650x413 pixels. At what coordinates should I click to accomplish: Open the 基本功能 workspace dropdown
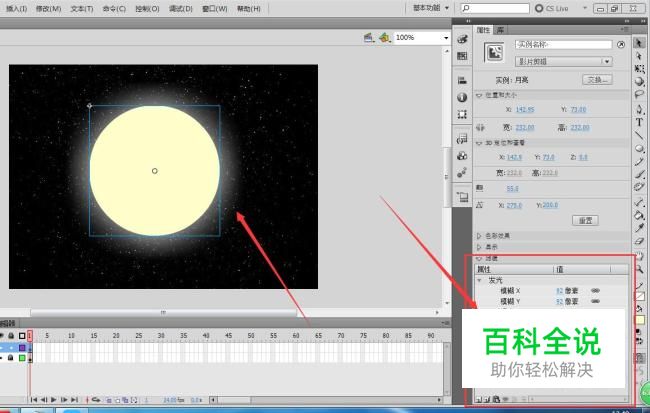[x=431, y=8]
